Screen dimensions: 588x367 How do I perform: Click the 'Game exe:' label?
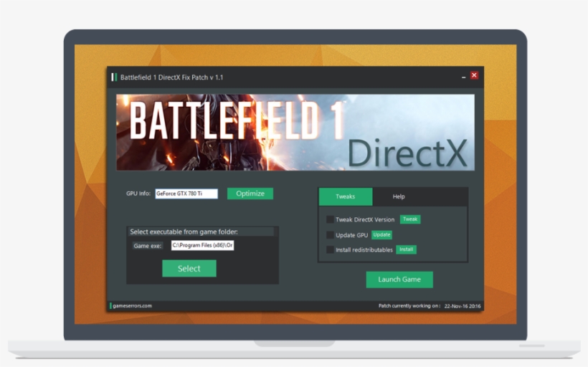[148, 246]
